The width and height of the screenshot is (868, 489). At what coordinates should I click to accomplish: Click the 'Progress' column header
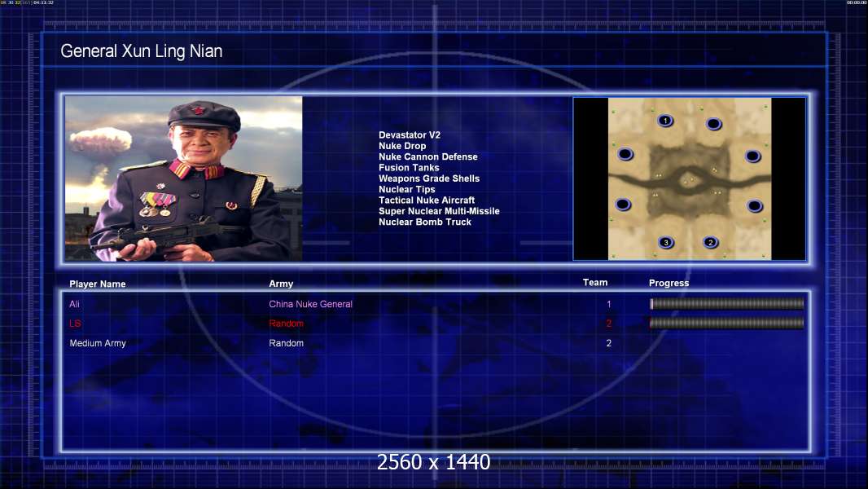click(x=669, y=283)
